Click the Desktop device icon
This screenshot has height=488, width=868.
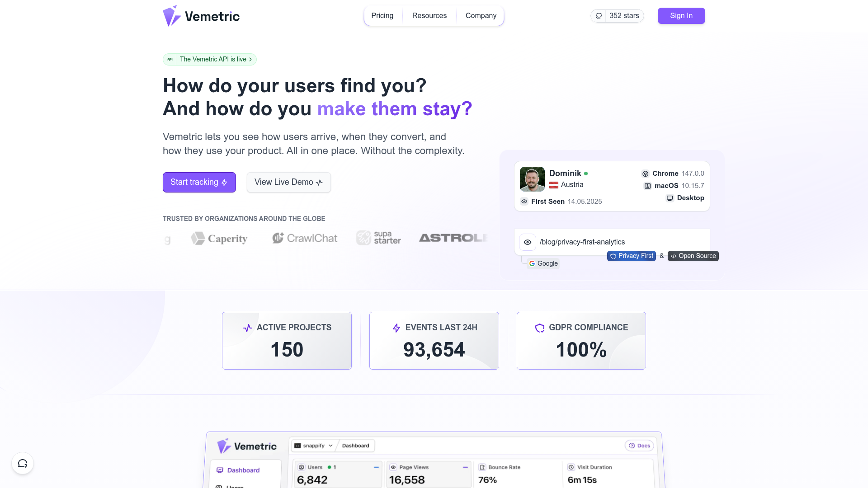coord(670,198)
